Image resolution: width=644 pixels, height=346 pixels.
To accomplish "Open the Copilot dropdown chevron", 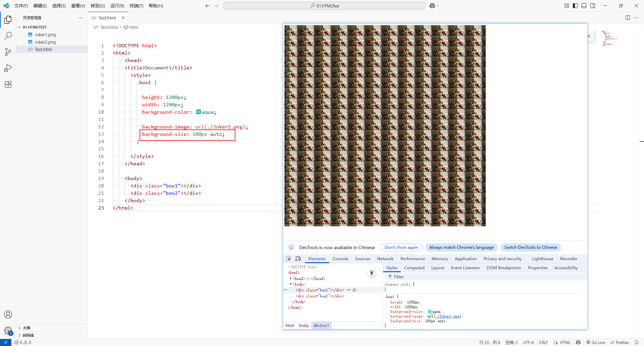I will pos(438,6).
